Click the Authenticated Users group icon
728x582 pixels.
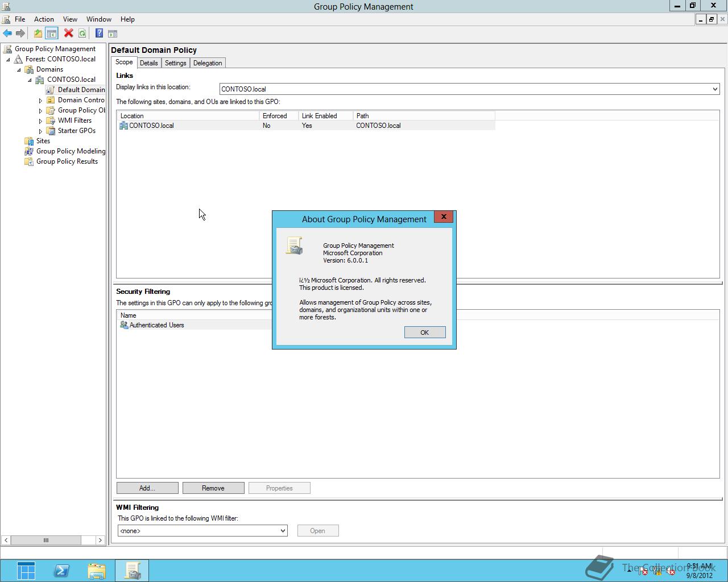click(x=124, y=325)
